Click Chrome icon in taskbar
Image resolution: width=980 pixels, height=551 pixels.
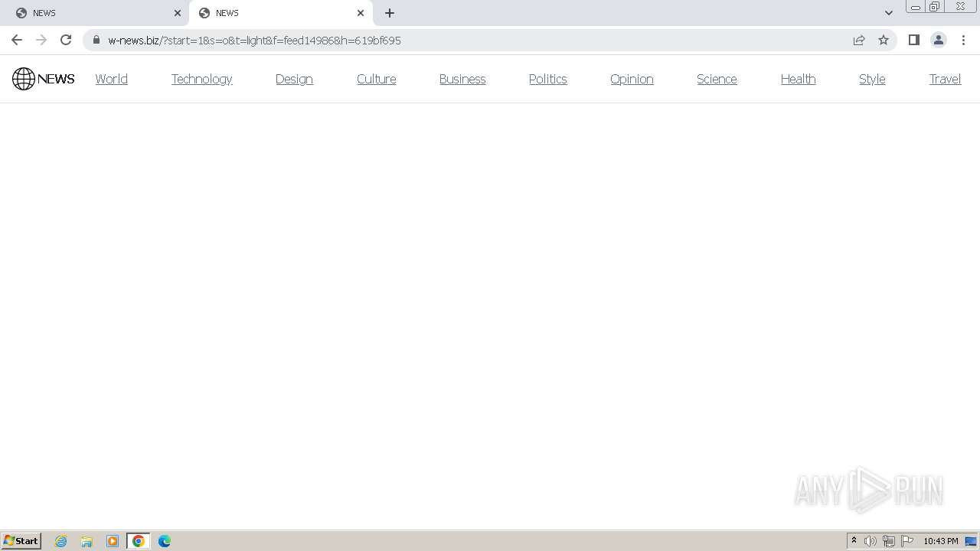point(139,541)
